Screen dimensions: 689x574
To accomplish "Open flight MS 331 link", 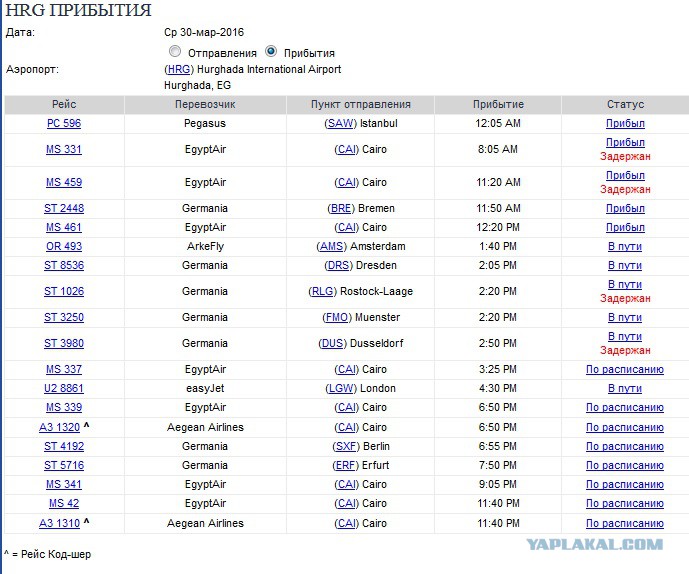I will point(64,149).
